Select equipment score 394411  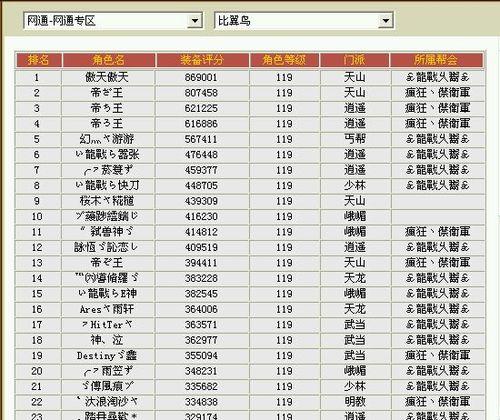pos(201,263)
